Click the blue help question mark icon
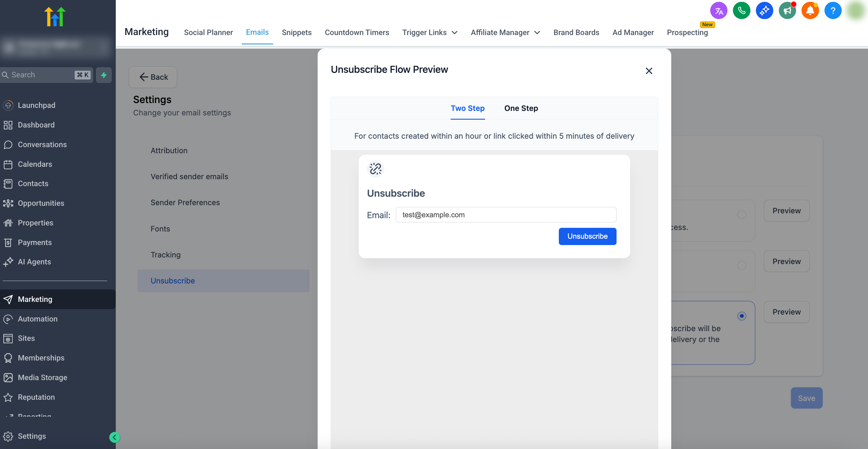The width and height of the screenshot is (868, 449). (833, 11)
